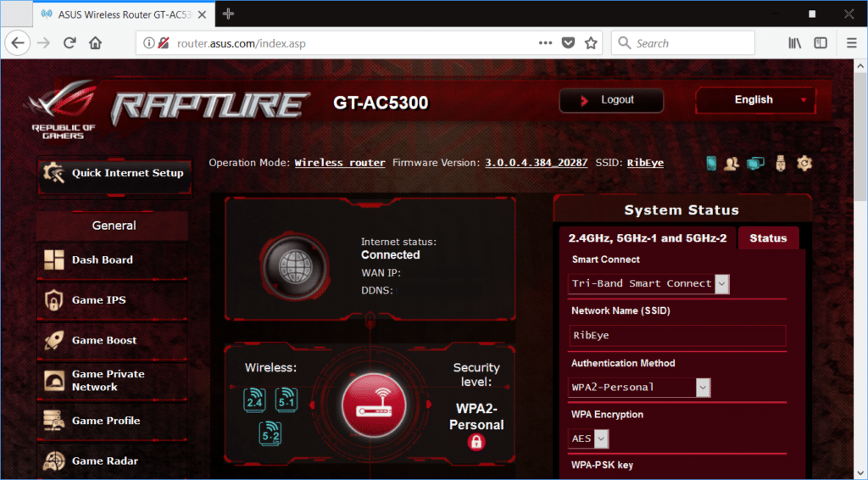Click the reboot gear icon
This screenshot has height=480, width=868.
point(804,164)
